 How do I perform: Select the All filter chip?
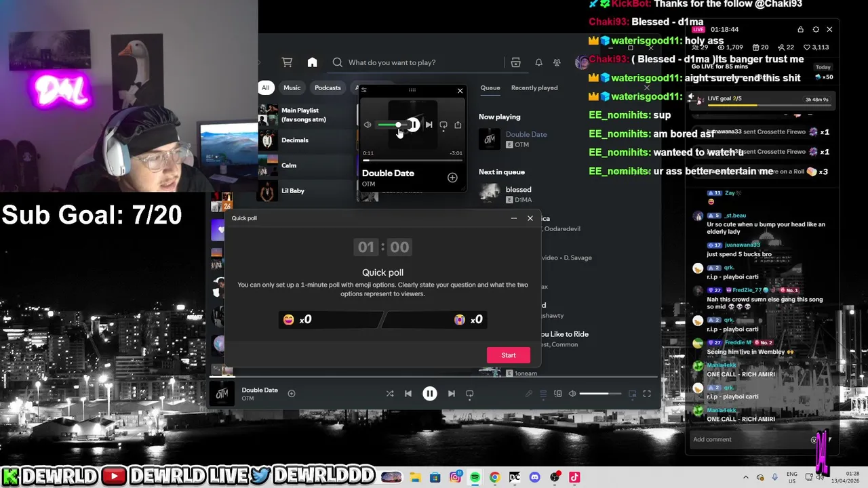pyautogui.click(x=265, y=87)
